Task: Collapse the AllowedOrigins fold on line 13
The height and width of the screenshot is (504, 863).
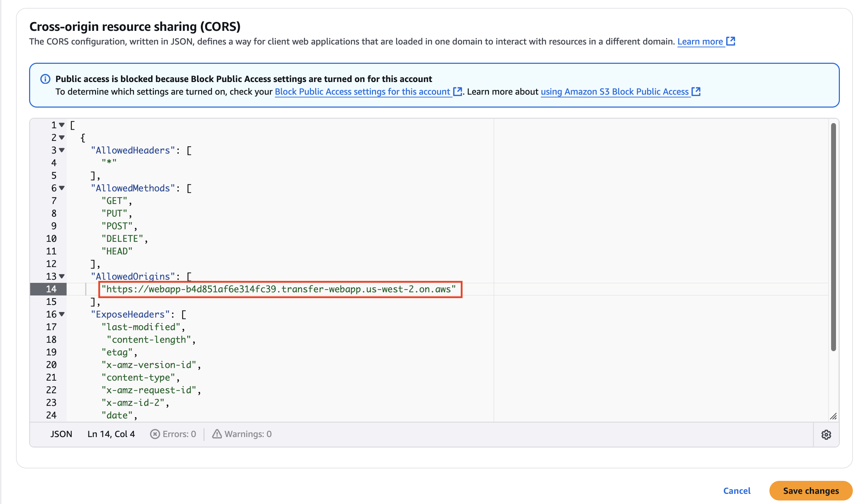Action: click(62, 277)
